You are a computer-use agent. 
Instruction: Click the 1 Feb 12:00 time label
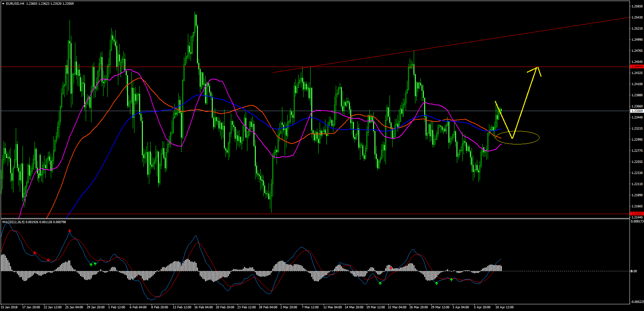116,307
